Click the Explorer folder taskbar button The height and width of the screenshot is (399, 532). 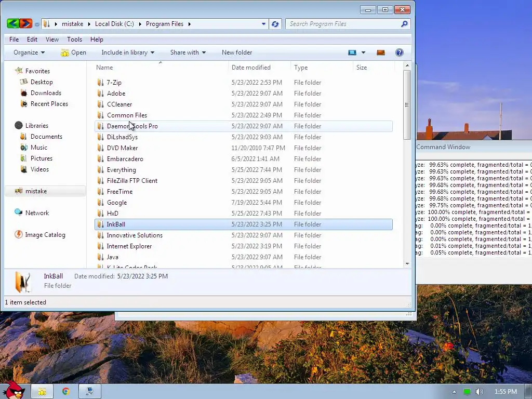tap(42, 392)
